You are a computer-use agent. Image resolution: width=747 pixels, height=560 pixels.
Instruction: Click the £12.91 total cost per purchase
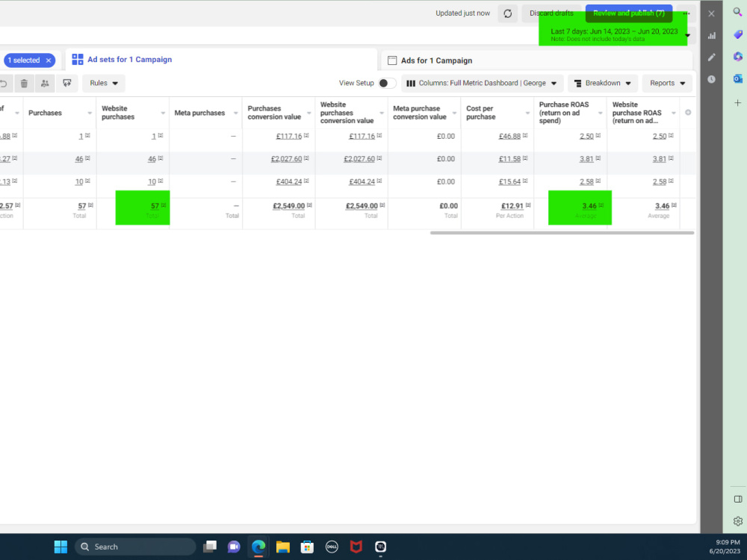tap(512, 206)
